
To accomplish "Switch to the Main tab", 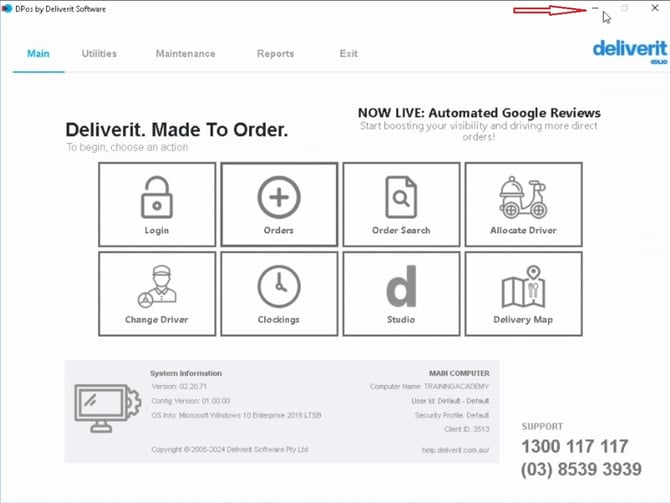I will click(x=38, y=53).
